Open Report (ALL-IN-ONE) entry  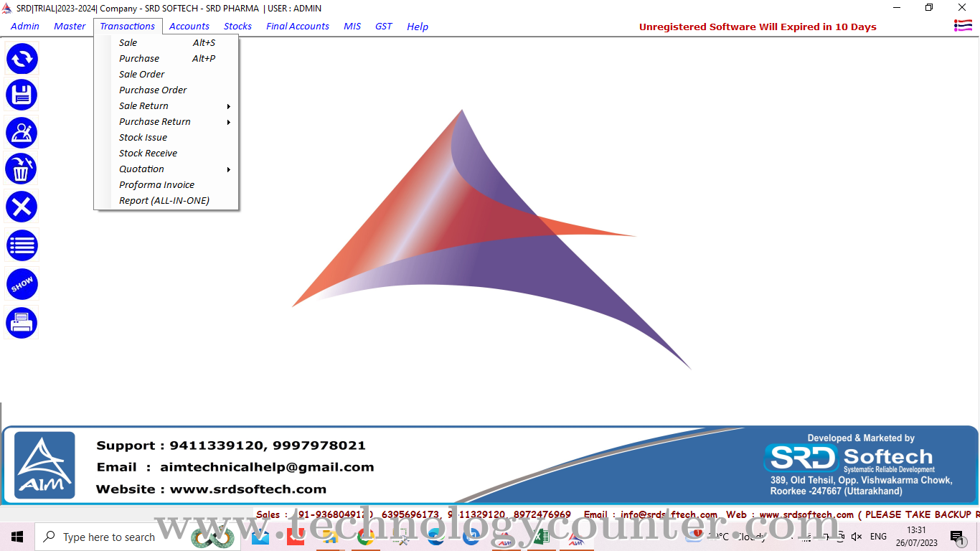(x=166, y=201)
